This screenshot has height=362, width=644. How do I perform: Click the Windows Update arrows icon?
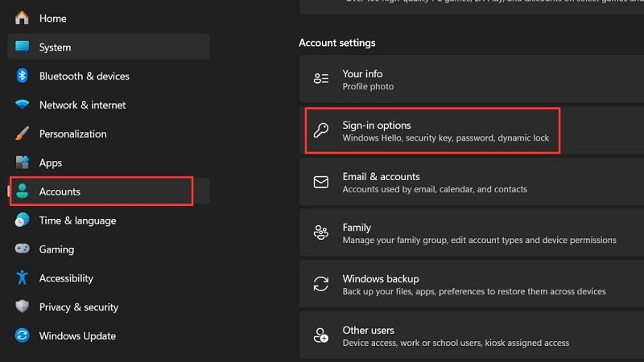(x=23, y=336)
